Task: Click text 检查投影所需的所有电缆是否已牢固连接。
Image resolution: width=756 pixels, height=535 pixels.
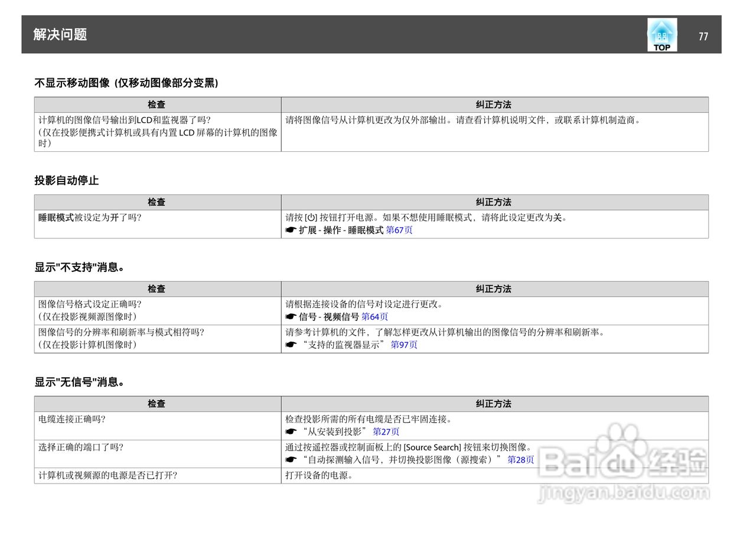Action: (x=370, y=419)
